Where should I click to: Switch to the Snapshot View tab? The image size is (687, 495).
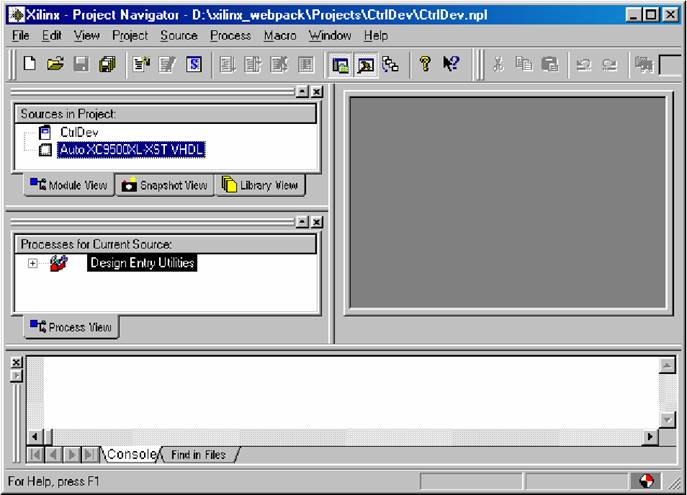pos(164,186)
